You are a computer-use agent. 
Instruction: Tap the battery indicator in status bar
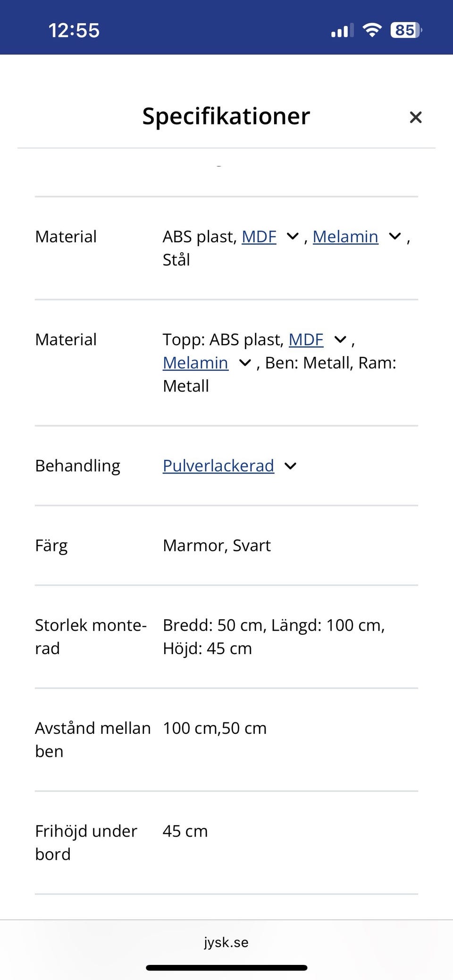[x=406, y=30]
